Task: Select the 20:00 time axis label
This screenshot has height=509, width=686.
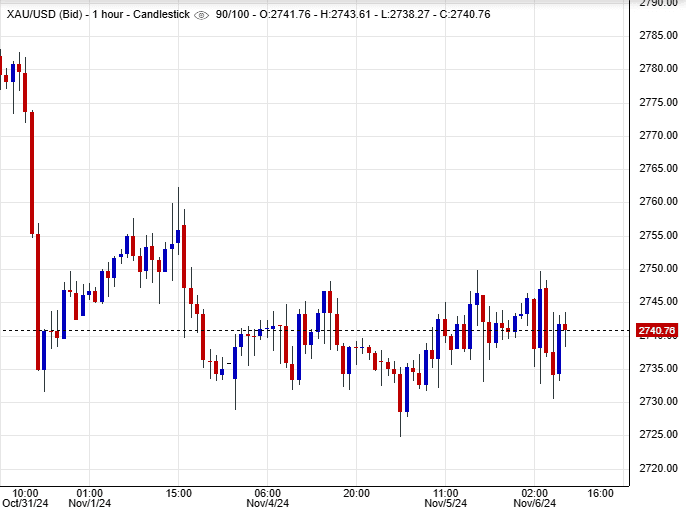Action: coord(356,493)
